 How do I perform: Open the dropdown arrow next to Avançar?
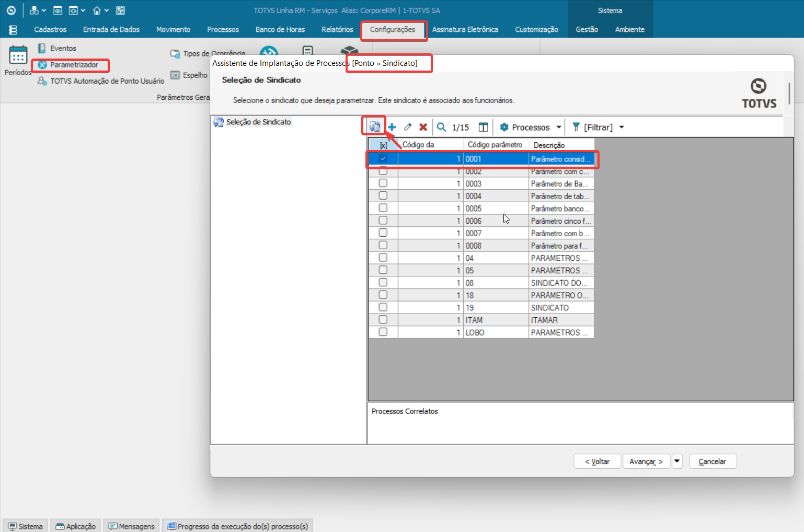click(x=677, y=461)
